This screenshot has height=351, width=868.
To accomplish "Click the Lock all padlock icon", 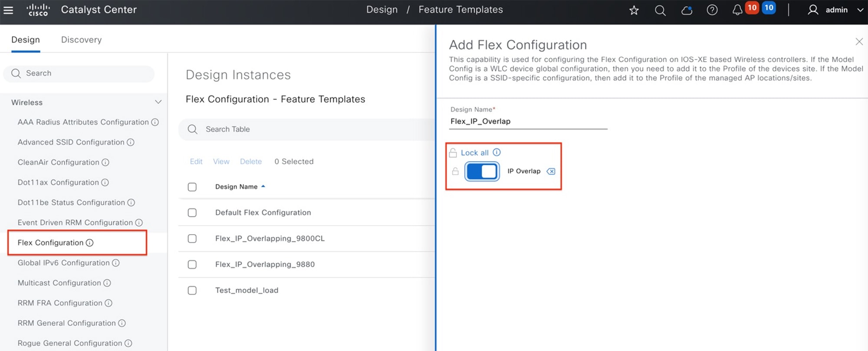I will pos(453,152).
